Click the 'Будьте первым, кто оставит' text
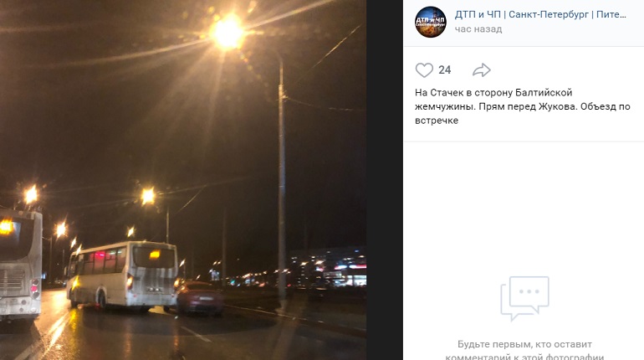644x360 pixels. pyautogui.click(x=524, y=344)
